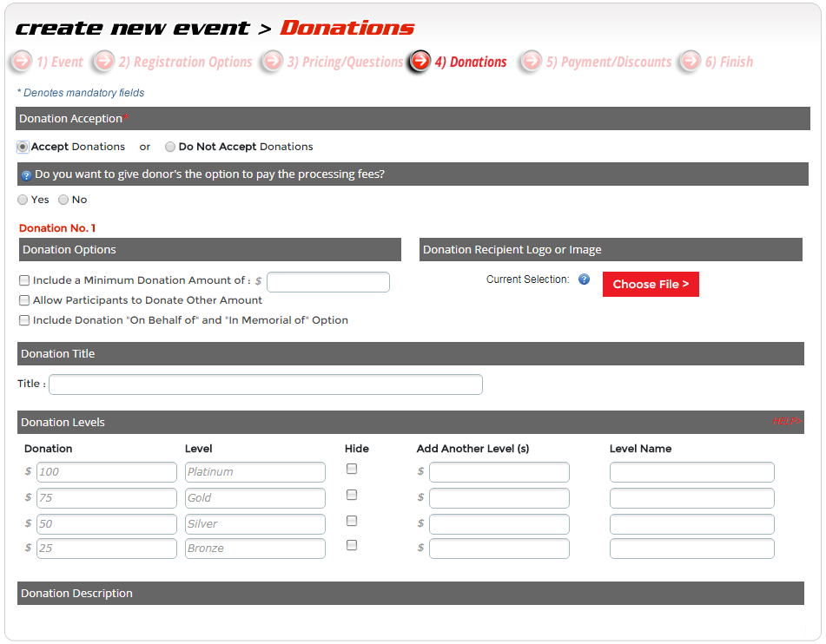The height and width of the screenshot is (644, 826).
Task: Click the arrow icon beside Registration Options step
Action: click(103, 62)
